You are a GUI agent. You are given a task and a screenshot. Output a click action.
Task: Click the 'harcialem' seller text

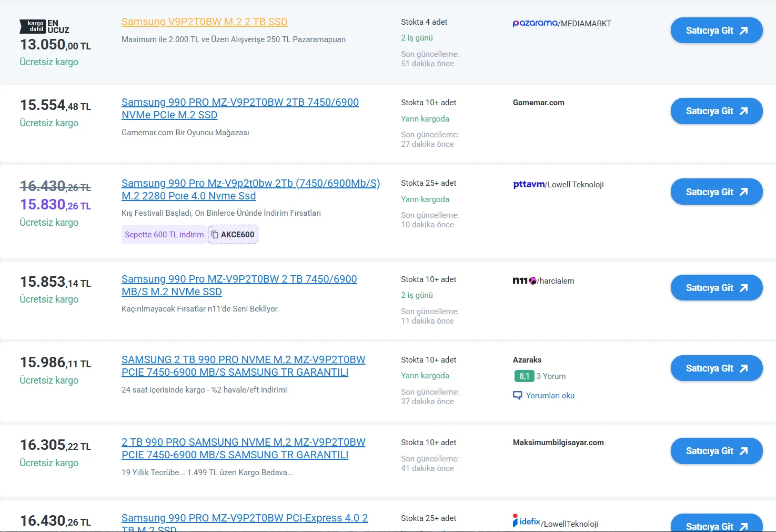[x=557, y=281]
